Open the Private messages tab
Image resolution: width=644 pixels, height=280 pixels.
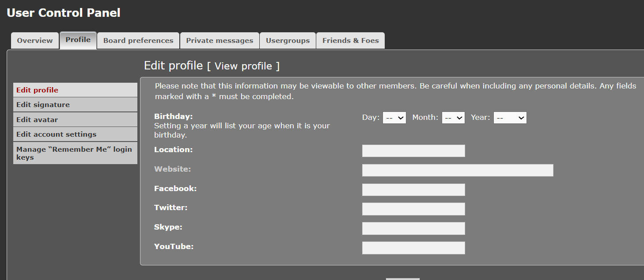220,41
